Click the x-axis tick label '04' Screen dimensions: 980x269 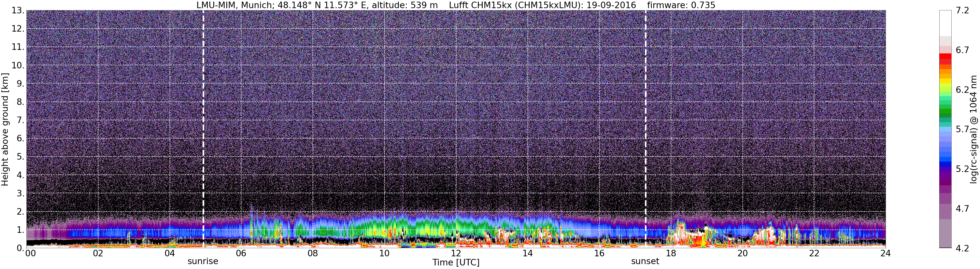[170, 253]
